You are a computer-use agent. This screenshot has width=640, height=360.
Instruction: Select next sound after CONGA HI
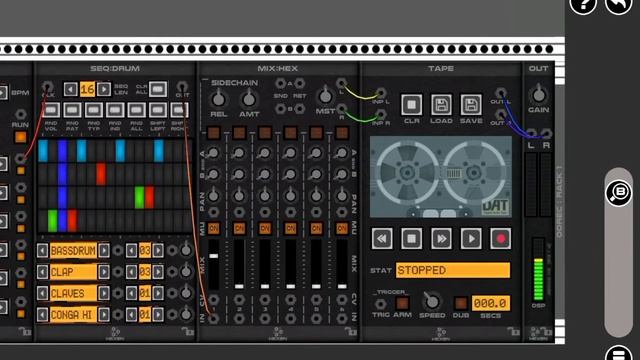(x=104, y=314)
